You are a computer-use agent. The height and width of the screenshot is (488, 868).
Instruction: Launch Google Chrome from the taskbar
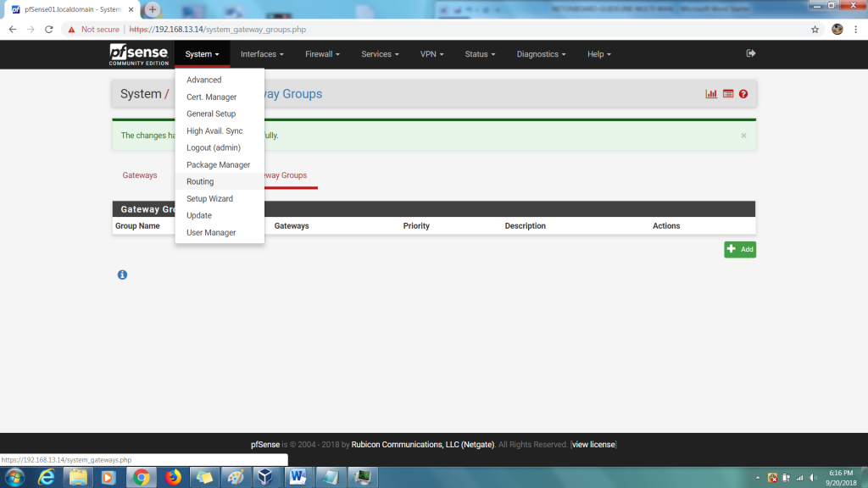[141, 476]
